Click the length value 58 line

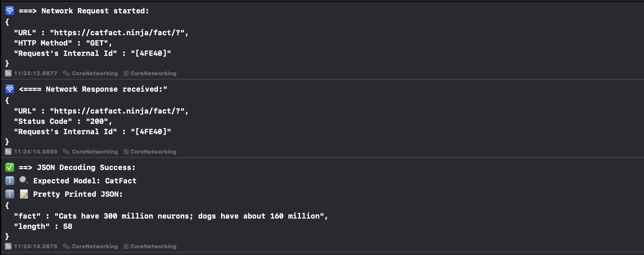[x=43, y=226]
